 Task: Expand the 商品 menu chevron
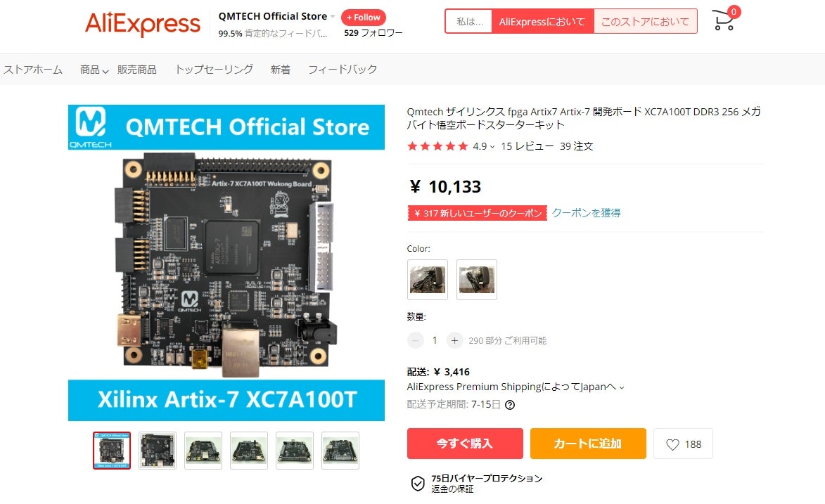pos(105,71)
